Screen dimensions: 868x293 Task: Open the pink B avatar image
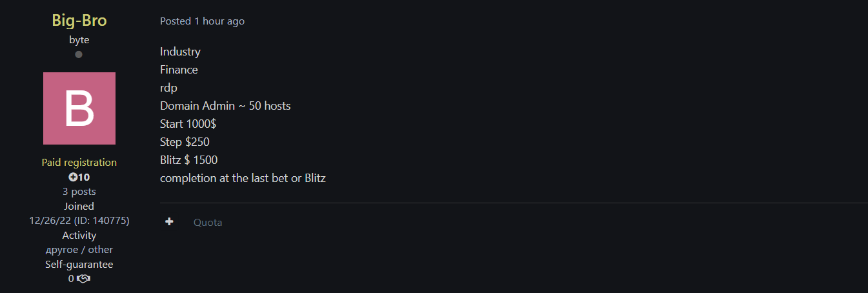(79, 108)
